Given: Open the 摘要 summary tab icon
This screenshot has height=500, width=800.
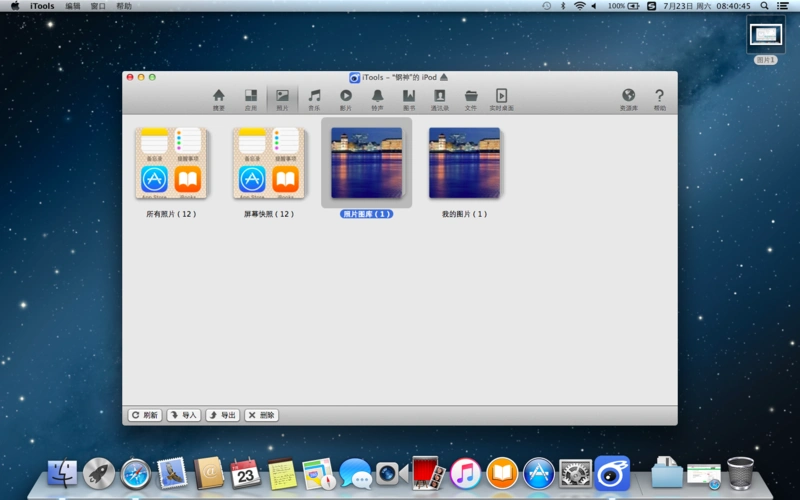Looking at the screenshot, I should (218, 98).
